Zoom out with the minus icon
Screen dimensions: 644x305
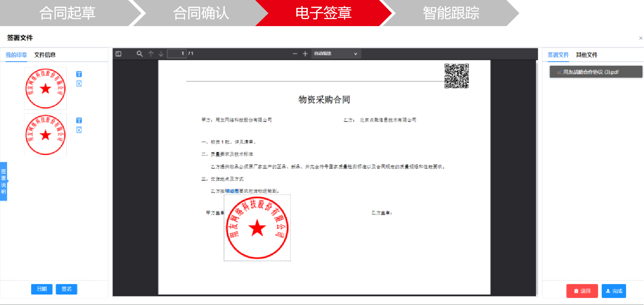click(x=295, y=54)
